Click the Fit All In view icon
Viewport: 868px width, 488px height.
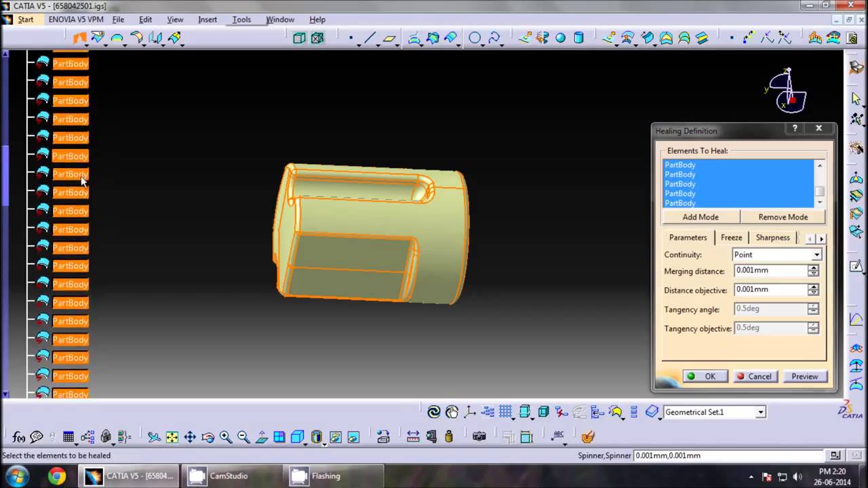pos(172,437)
